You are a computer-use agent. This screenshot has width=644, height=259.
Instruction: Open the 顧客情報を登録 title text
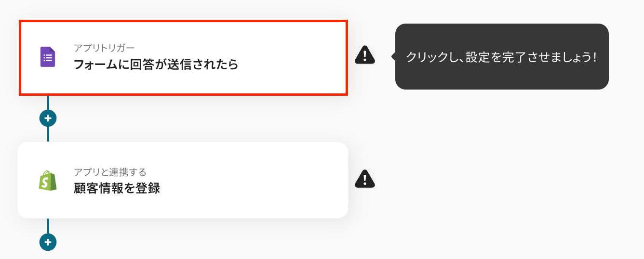click(117, 189)
